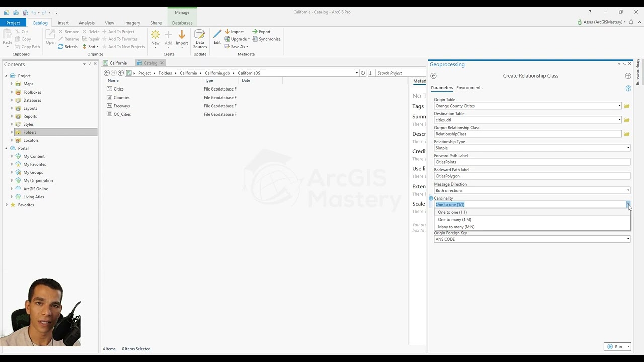Click the Forward Path Label input field

pos(532,162)
